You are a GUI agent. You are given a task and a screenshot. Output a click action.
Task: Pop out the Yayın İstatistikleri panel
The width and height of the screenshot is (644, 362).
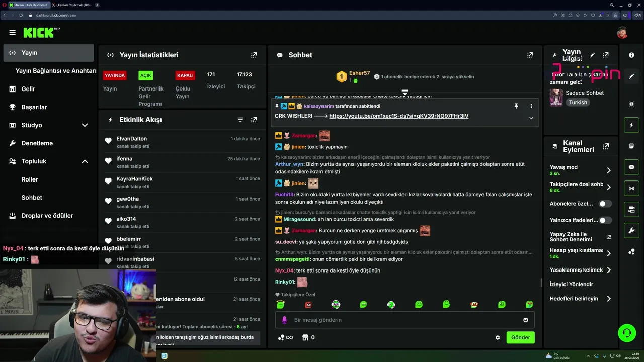(254, 55)
